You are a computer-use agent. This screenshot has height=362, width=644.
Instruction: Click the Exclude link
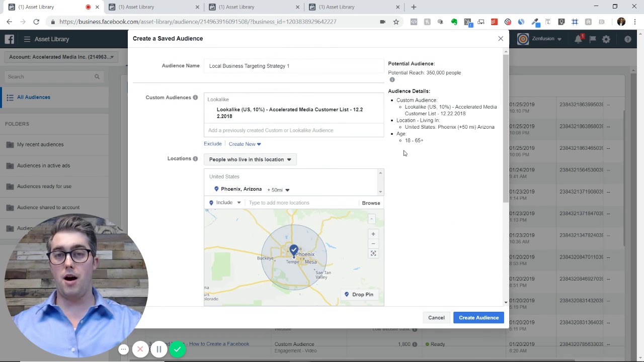tap(212, 144)
